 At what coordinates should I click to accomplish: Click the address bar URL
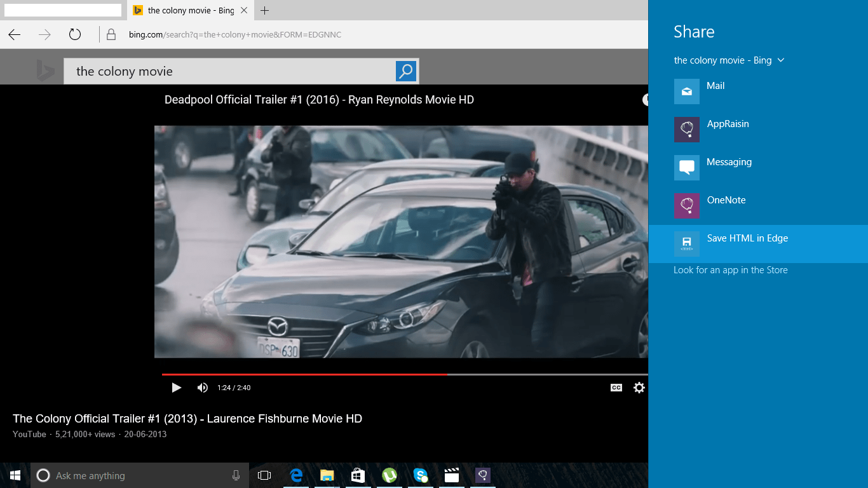(x=235, y=35)
